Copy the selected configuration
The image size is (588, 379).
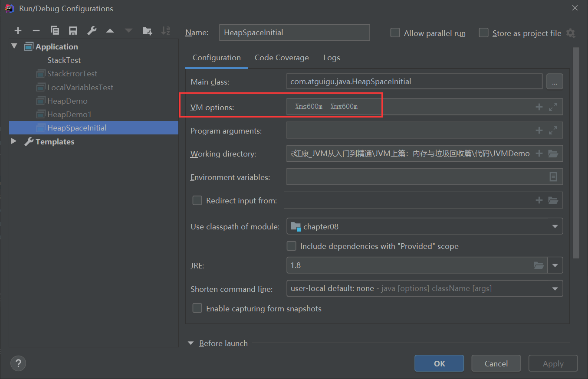(55, 31)
